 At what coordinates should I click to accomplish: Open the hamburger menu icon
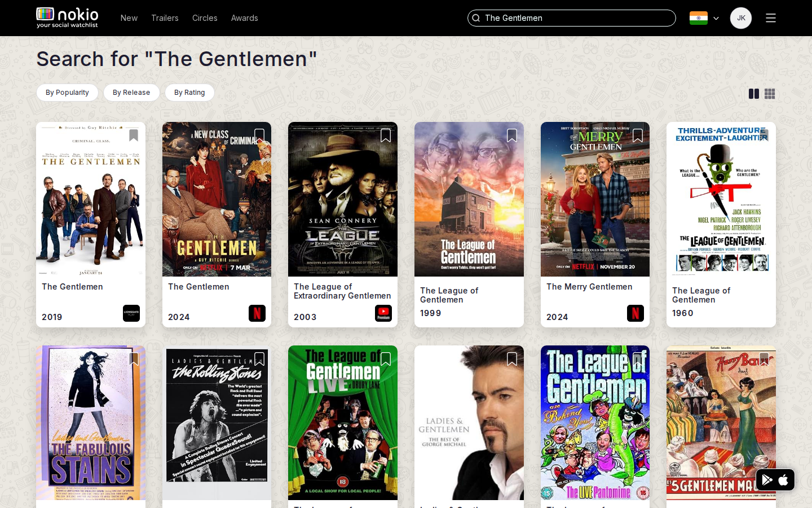771,18
